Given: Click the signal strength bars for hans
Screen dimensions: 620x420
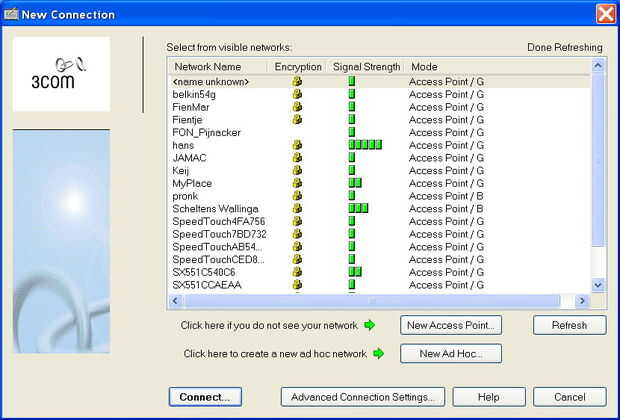Looking at the screenshot, I should tap(365, 145).
